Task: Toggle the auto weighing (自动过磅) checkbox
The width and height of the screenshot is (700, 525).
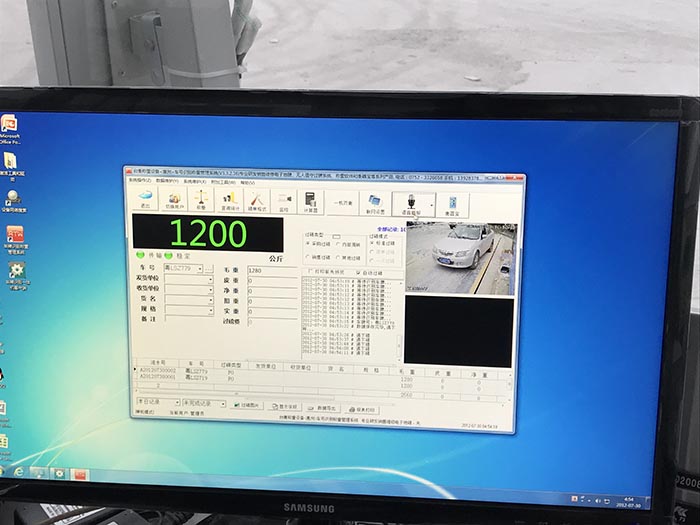Action: [x=370, y=272]
